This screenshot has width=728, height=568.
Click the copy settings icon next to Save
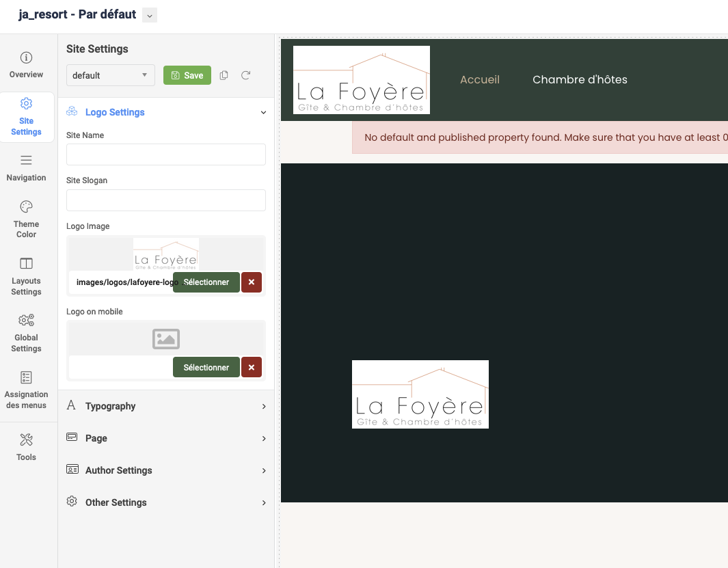[x=224, y=75]
